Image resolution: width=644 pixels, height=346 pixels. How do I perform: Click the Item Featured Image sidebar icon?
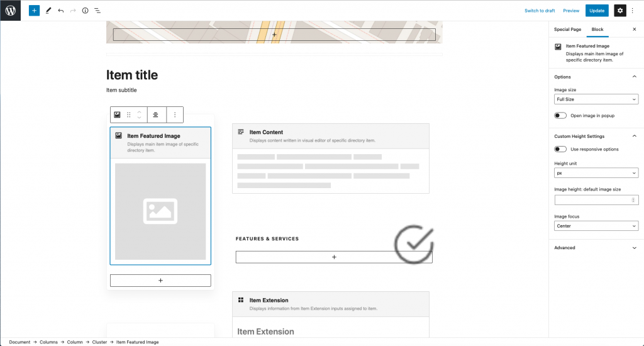tap(558, 47)
